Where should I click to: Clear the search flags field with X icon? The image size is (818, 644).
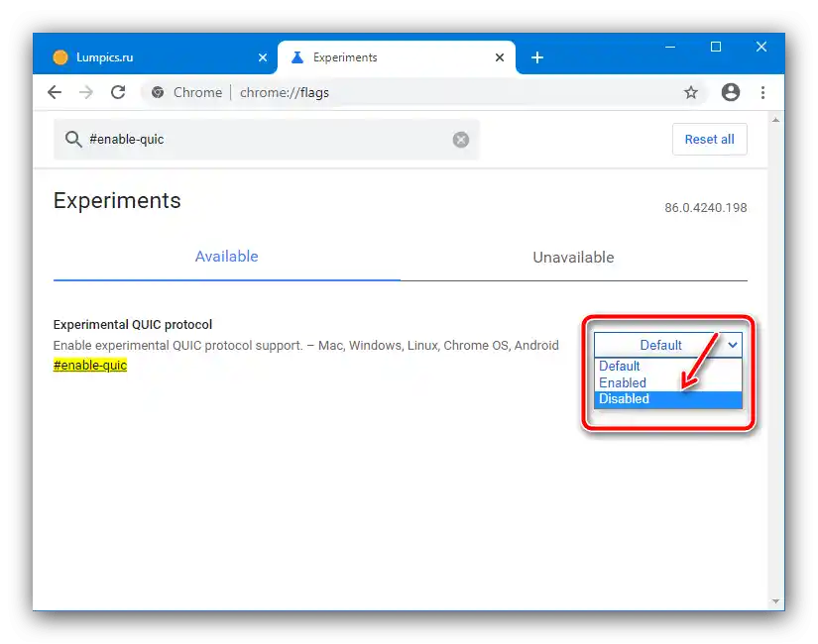click(x=461, y=140)
